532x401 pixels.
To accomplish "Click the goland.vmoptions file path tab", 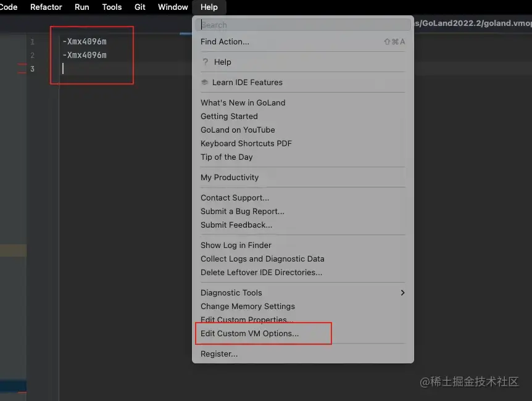I will point(473,23).
